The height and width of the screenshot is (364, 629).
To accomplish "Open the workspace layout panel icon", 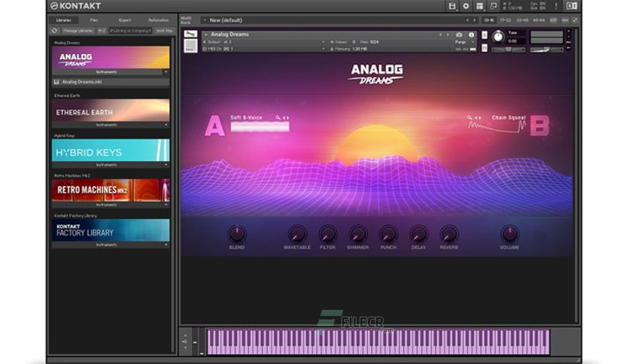I will 479,6.
